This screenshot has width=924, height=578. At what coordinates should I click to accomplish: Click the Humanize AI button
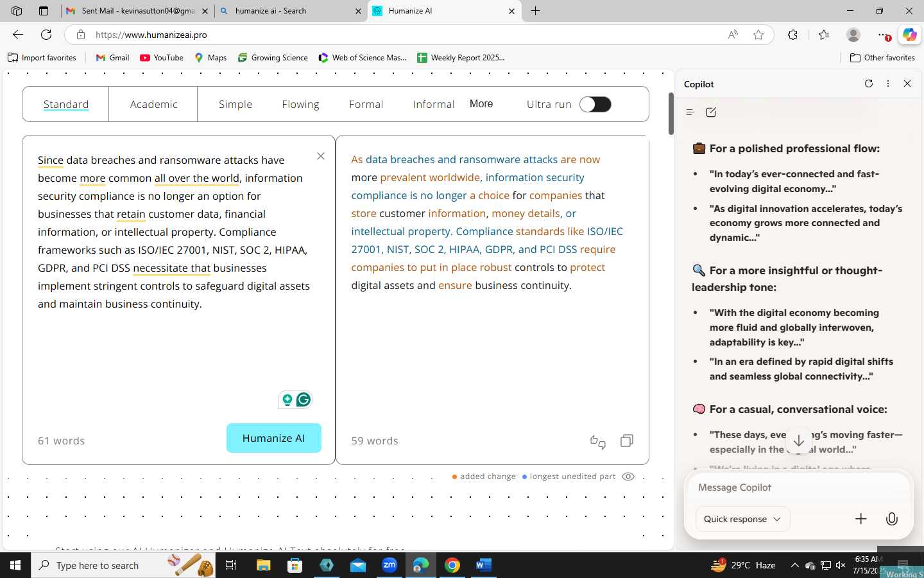[274, 438]
